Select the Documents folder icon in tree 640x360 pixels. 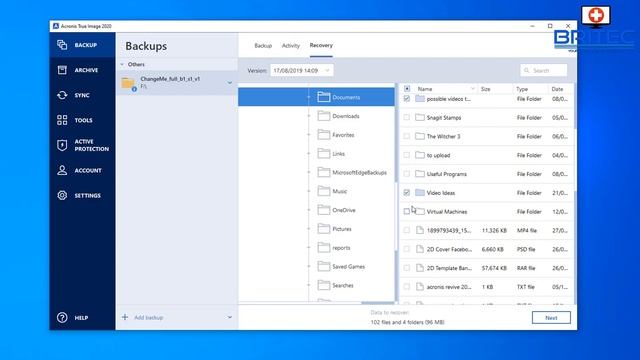click(x=324, y=97)
